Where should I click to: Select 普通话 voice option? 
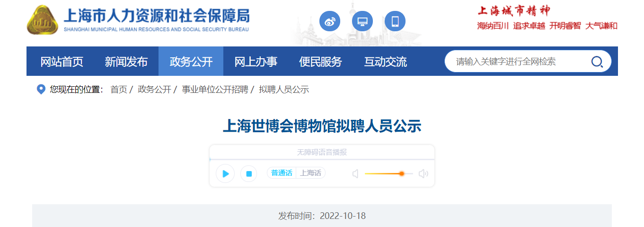[x=282, y=173]
